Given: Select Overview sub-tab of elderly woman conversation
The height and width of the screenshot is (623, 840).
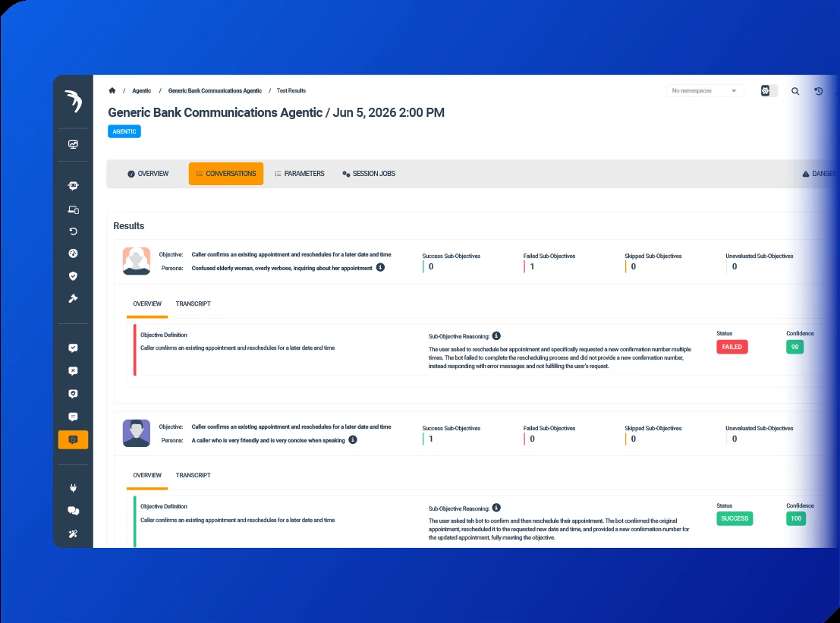Looking at the screenshot, I should click(147, 304).
